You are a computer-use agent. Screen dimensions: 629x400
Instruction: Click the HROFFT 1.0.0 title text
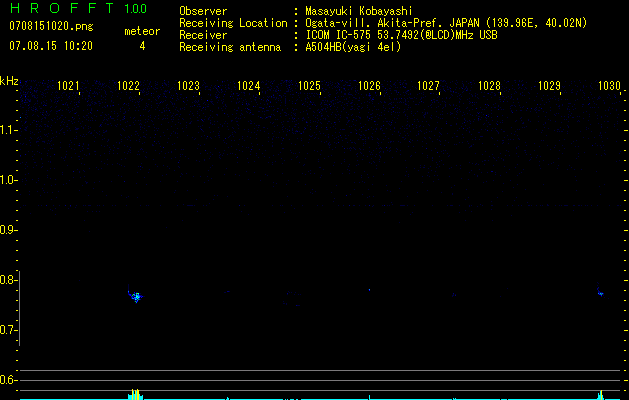coord(78,8)
